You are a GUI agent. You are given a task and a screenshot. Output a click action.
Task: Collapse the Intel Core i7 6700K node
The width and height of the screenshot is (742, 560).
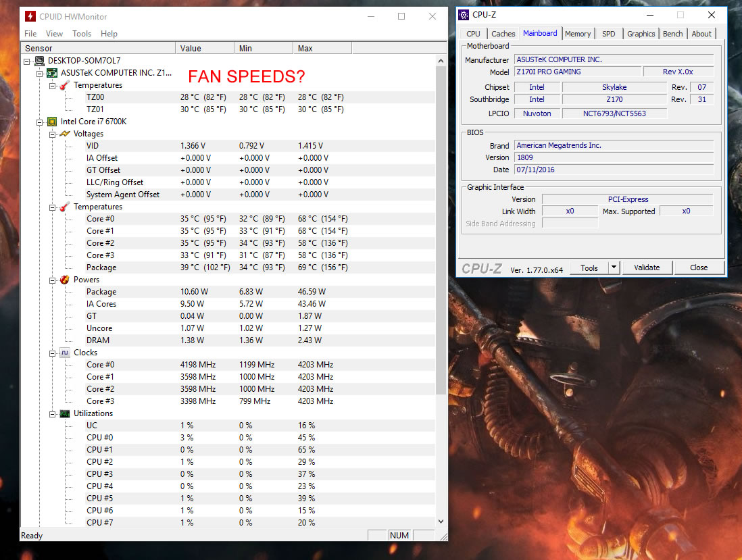40,122
